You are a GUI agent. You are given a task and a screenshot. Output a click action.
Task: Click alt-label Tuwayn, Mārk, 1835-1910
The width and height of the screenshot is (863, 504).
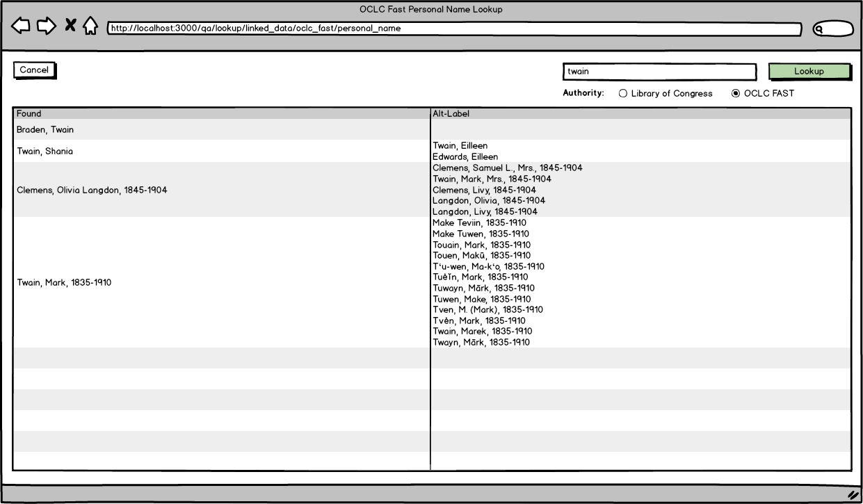(x=484, y=288)
